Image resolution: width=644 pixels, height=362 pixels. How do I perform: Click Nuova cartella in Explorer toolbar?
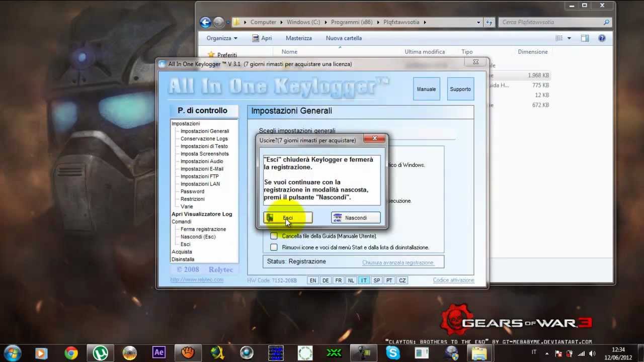click(344, 38)
